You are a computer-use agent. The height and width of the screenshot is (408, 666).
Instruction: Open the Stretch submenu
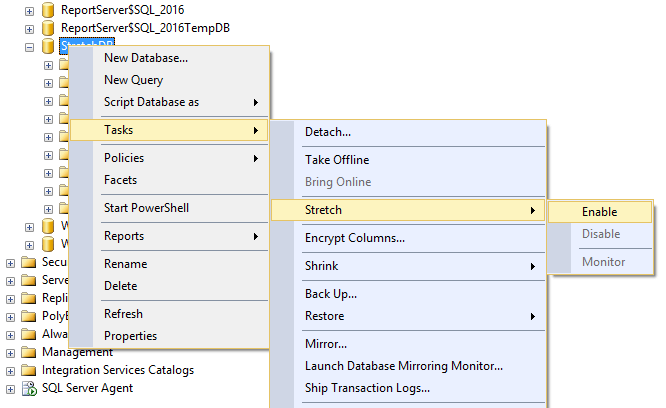point(408,210)
